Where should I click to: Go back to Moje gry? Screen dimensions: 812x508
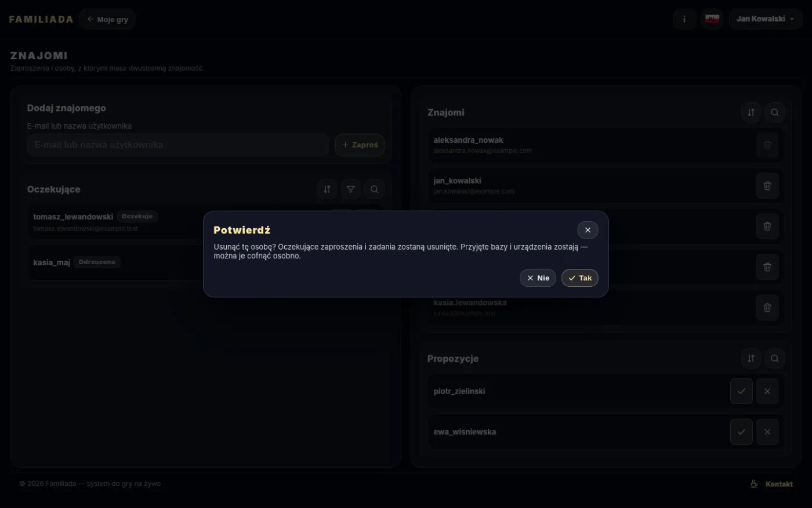(107, 19)
